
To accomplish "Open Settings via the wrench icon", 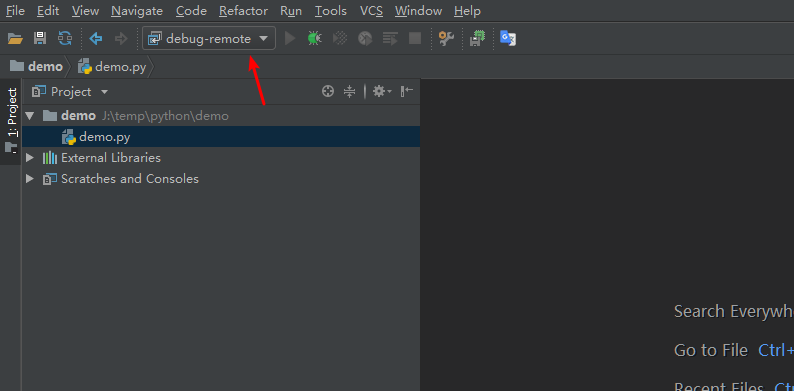I will pos(446,38).
